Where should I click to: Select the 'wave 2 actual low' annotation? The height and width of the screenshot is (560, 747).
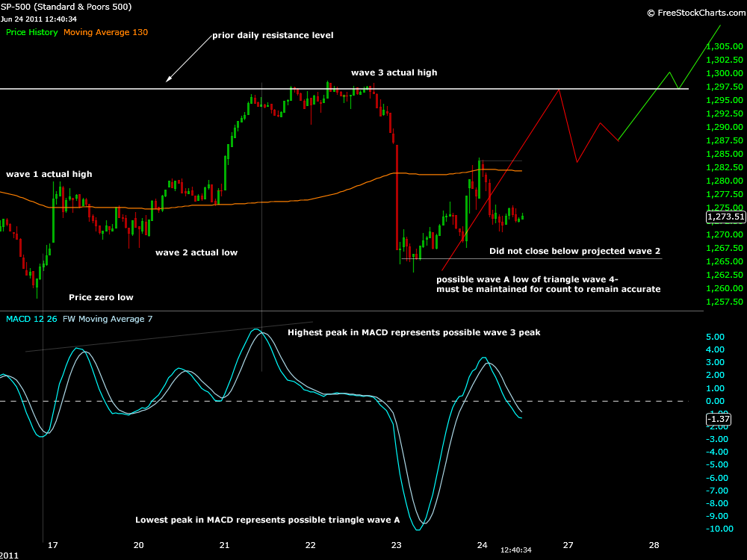pos(197,252)
